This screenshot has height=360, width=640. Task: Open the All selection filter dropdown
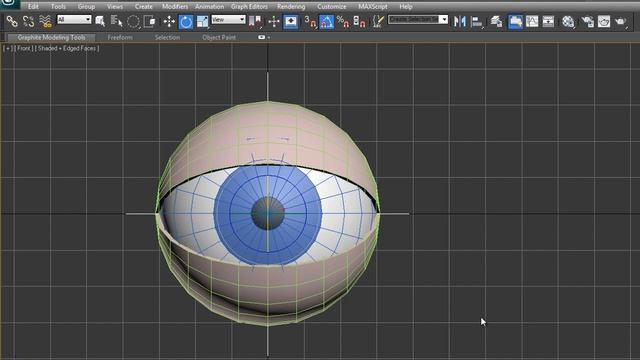[74, 19]
